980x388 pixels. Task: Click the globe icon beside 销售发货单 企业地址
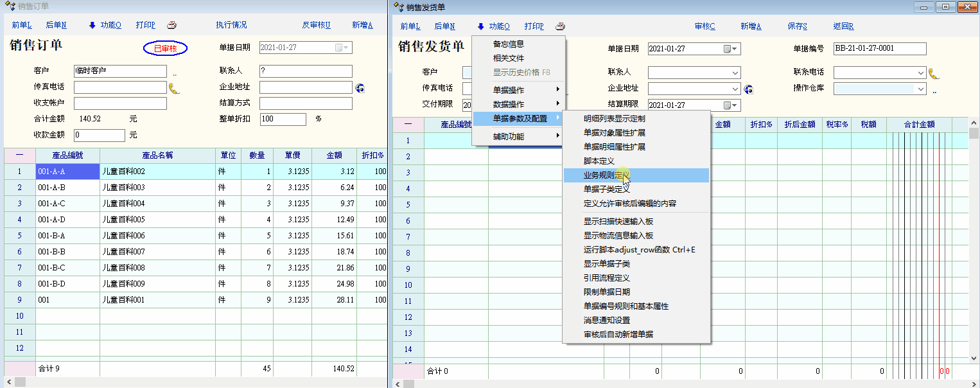748,89
